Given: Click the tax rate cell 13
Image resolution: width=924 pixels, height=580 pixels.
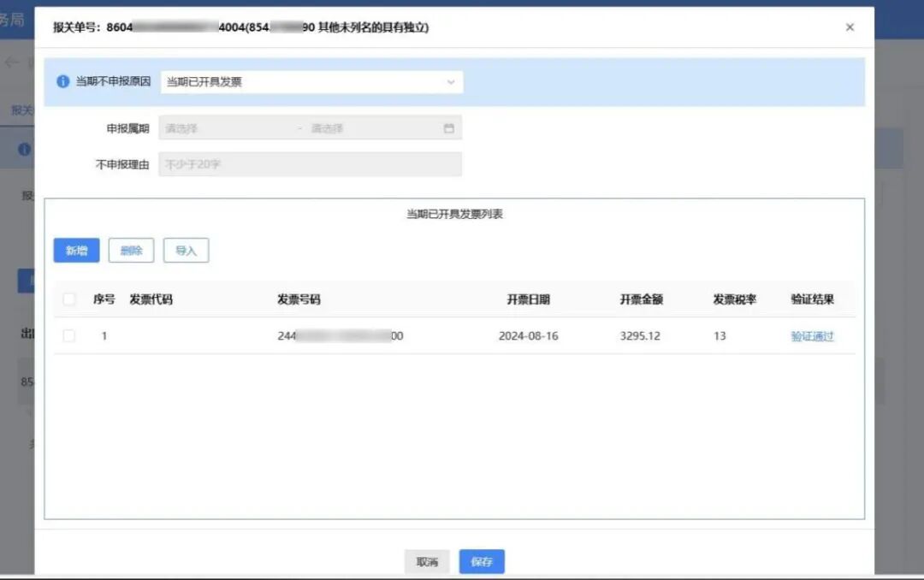Looking at the screenshot, I should click(720, 336).
